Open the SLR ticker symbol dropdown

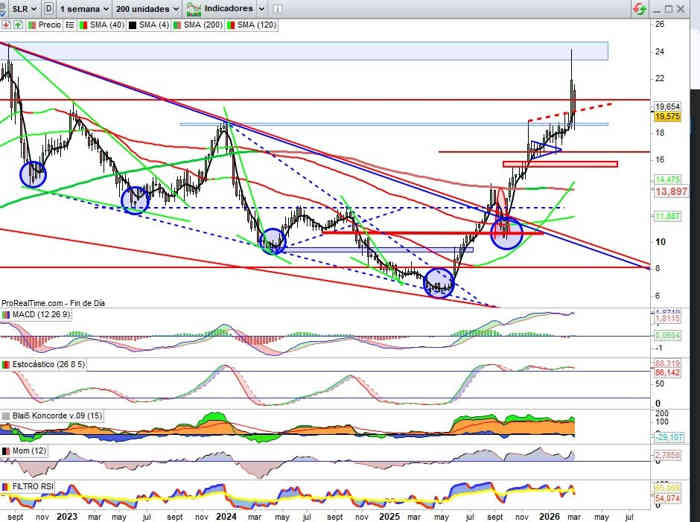20,7
